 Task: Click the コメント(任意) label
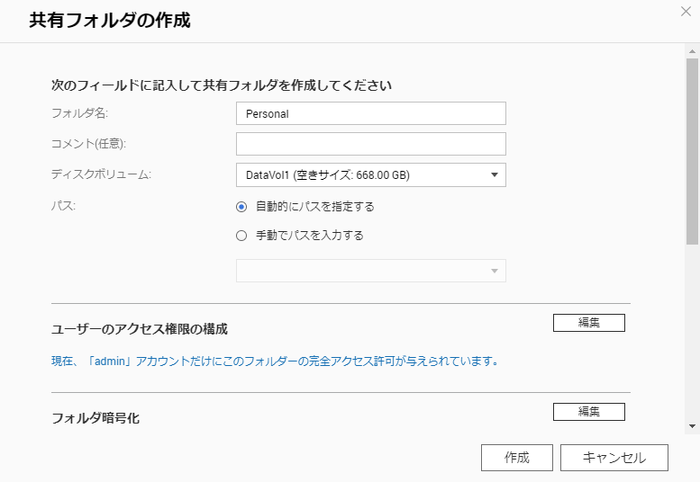pyautogui.click(x=89, y=143)
